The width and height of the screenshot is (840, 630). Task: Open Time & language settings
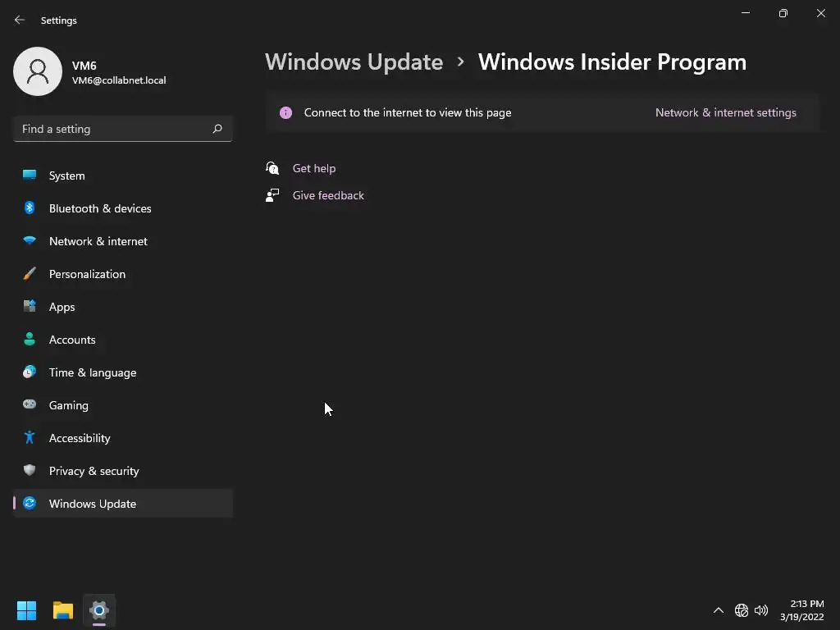(123, 372)
